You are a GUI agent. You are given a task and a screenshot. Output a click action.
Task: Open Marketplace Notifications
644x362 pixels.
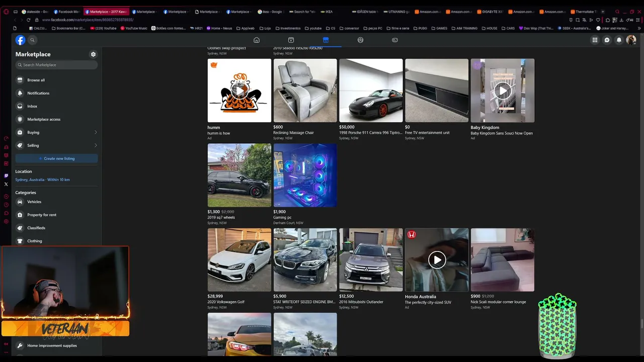point(56,93)
